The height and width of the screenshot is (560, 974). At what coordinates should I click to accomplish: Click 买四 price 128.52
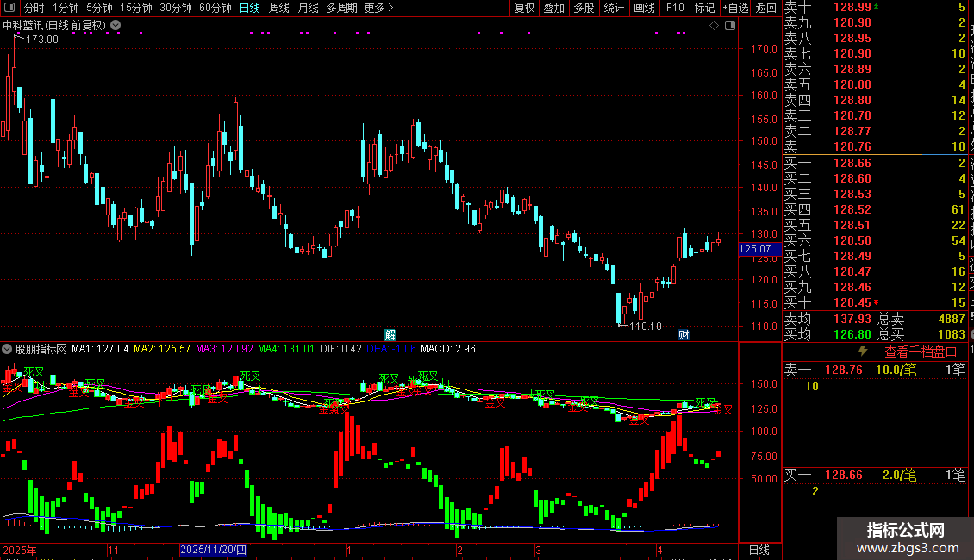click(852, 210)
